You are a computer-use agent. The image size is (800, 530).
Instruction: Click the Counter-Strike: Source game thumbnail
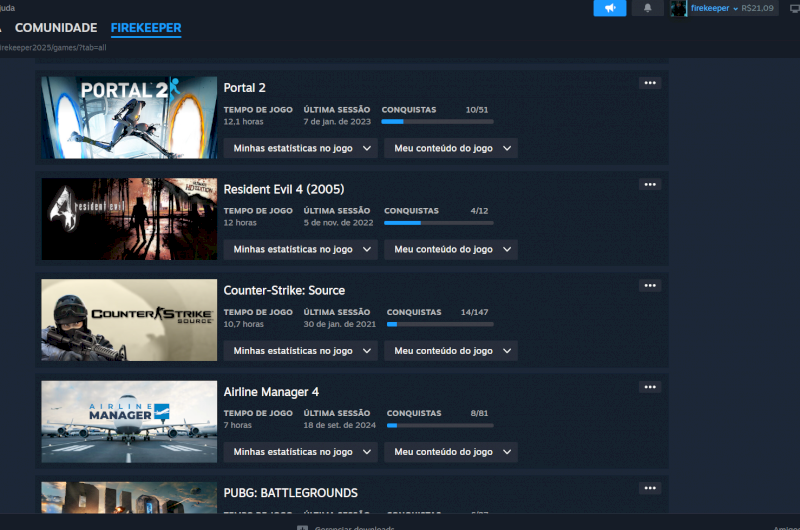pos(129,320)
